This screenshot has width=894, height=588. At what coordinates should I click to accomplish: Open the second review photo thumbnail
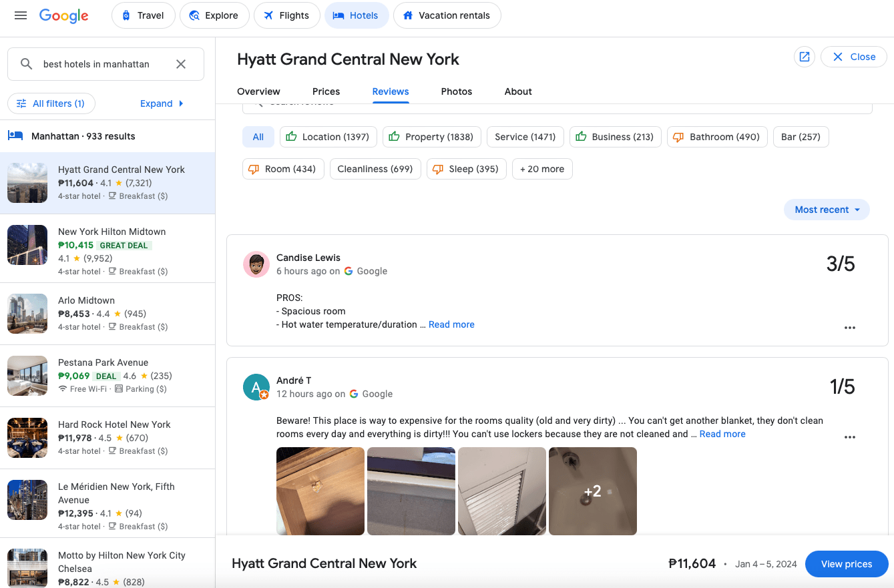coord(411,491)
